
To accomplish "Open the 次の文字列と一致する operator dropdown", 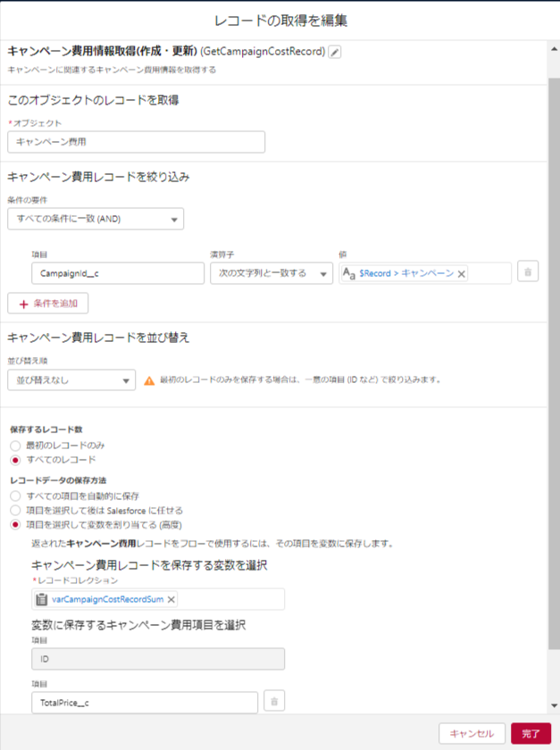I will 271,273.
